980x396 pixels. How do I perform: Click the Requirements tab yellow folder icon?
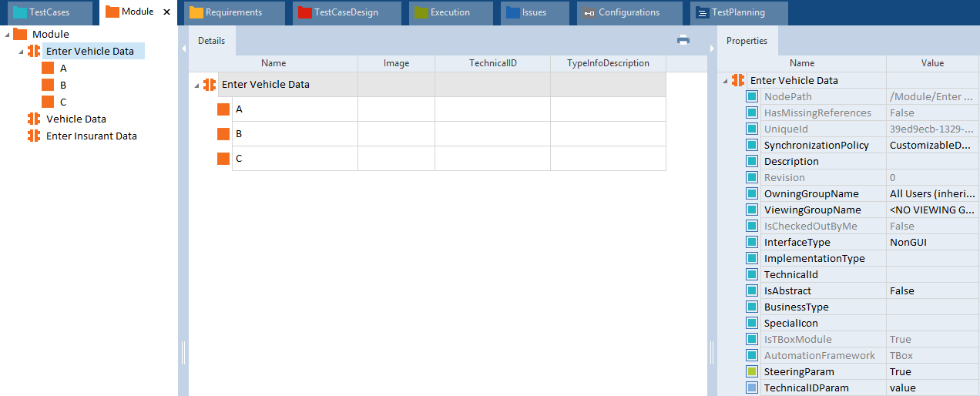tap(196, 12)
